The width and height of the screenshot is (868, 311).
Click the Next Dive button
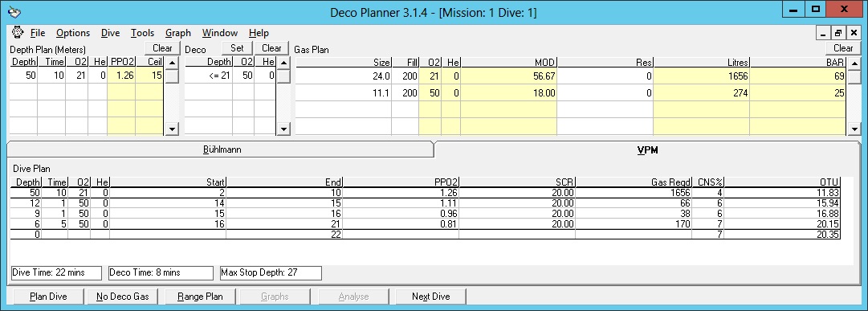tap(430, 297)
